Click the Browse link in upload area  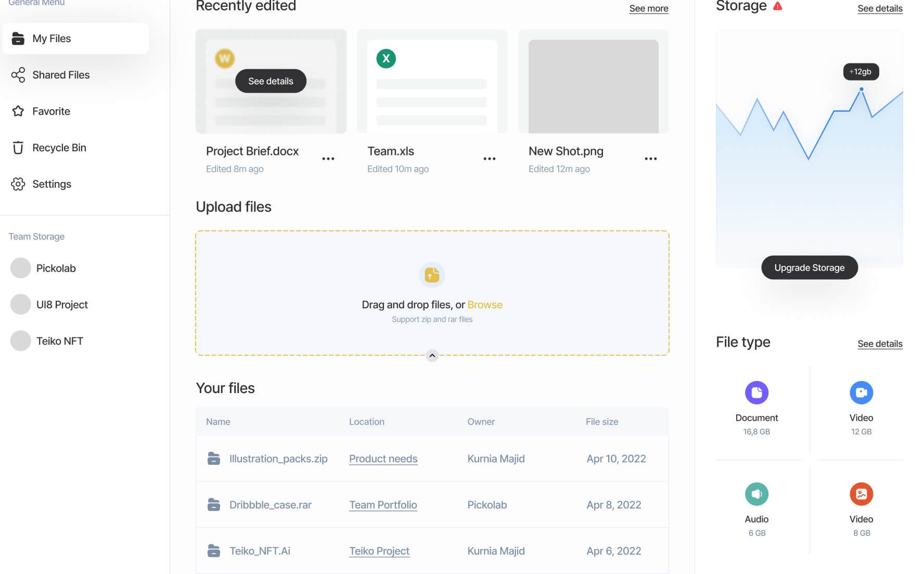pos(484,305)
